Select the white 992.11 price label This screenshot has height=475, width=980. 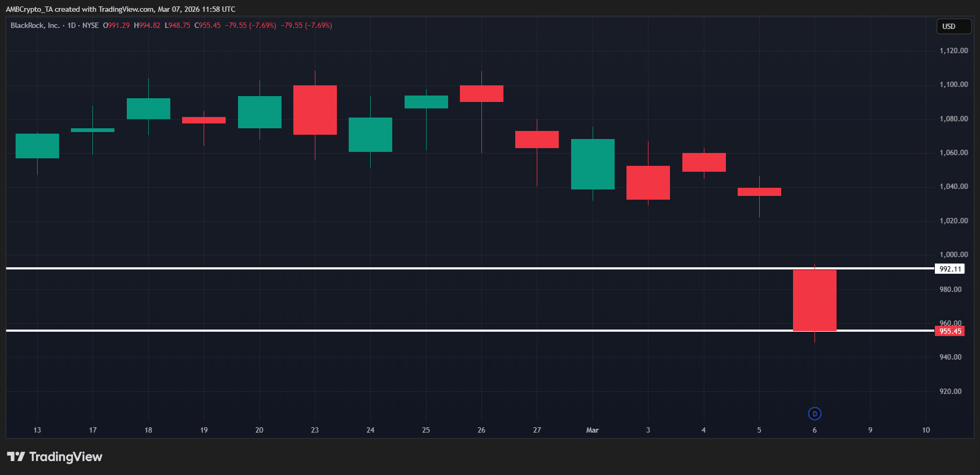(x=949, y=269)
